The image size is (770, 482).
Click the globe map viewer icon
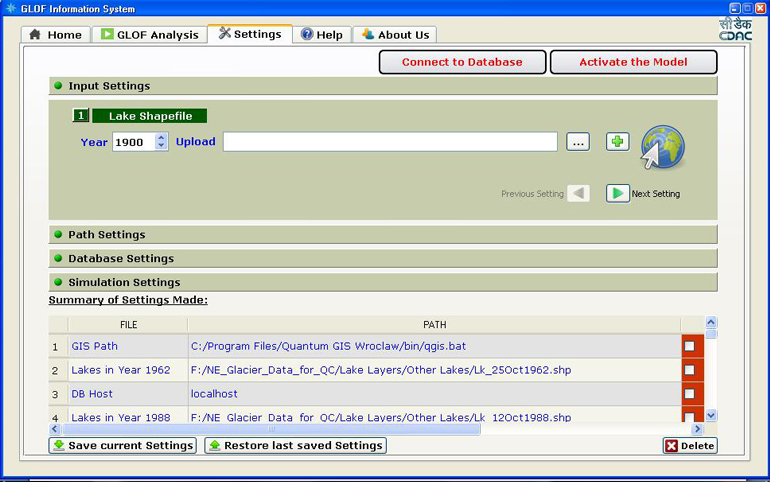(x=662, y=147)
